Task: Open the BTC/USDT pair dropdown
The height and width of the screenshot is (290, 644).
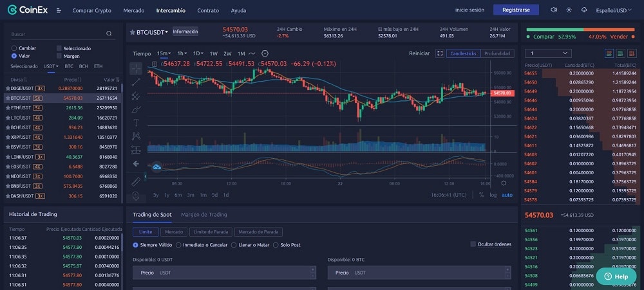Action: [167, 32]
